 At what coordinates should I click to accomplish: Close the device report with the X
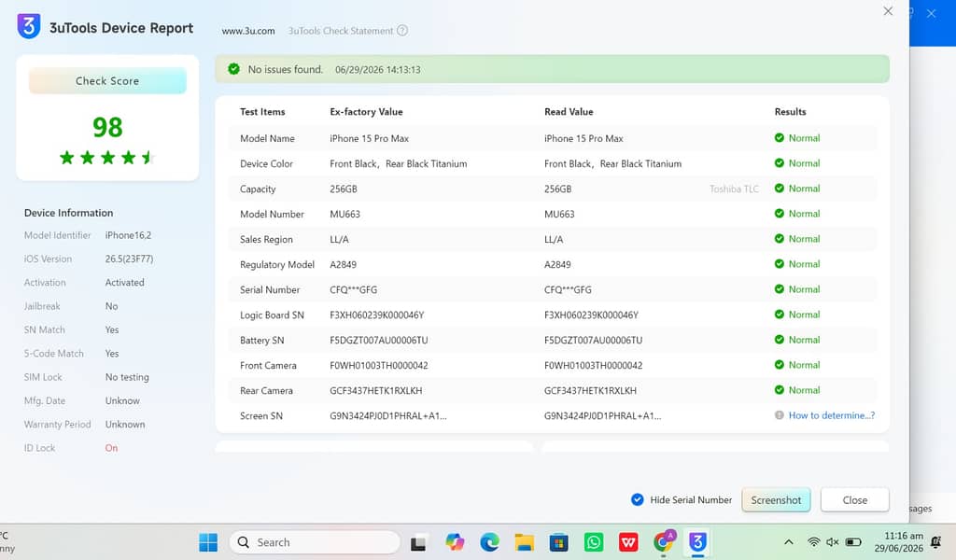(889, 11)
